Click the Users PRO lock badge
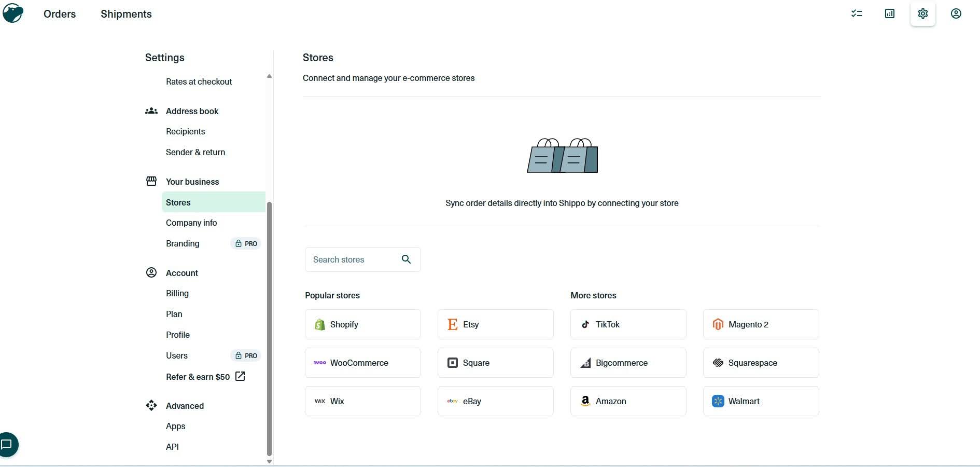980x467 pixels. (x=246, y=355)
